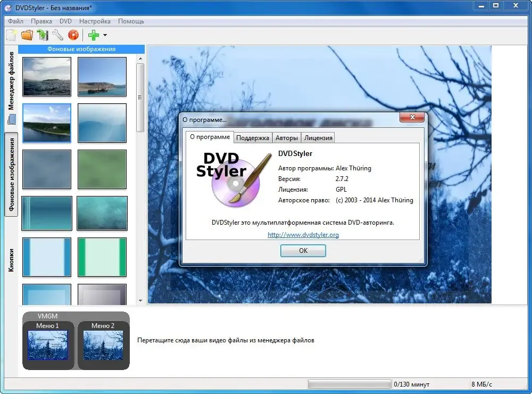Open project with the orange folder icon

(27, 35)
